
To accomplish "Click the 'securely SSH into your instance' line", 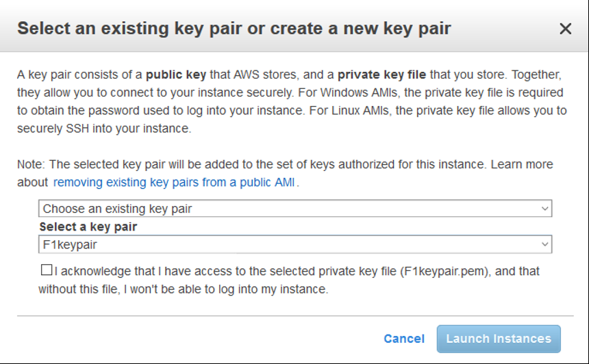I will pyautogui.click(x=104, y=129).
